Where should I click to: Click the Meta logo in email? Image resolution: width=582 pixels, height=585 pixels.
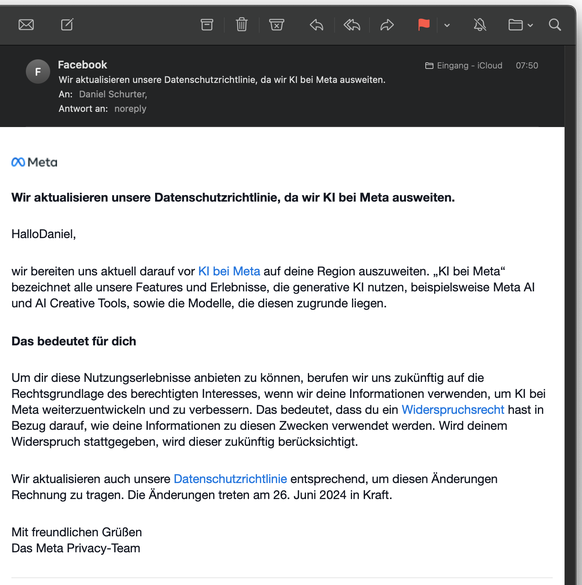[34, 162]
